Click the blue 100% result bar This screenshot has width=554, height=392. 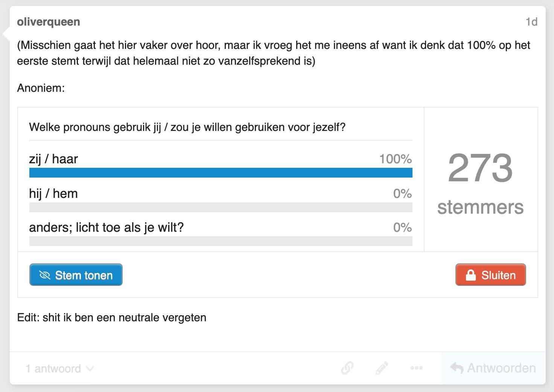(x=221, y=173)
